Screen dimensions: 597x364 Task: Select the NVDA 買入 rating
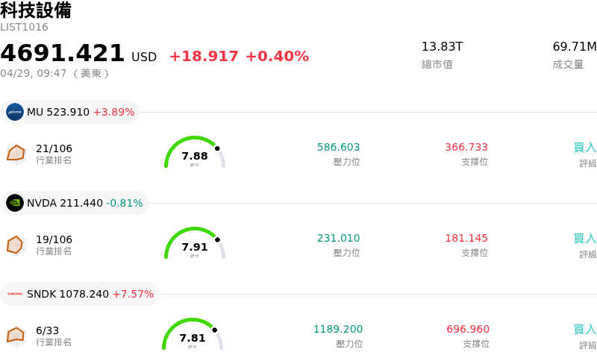[584, 239]
